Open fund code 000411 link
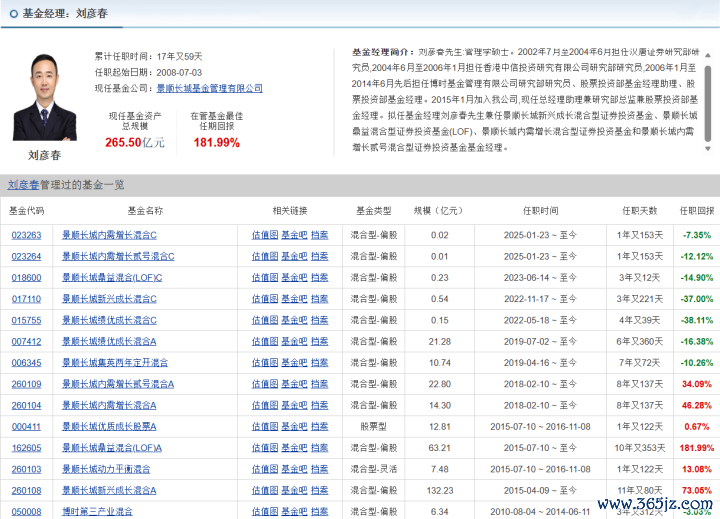 point(26,427)
